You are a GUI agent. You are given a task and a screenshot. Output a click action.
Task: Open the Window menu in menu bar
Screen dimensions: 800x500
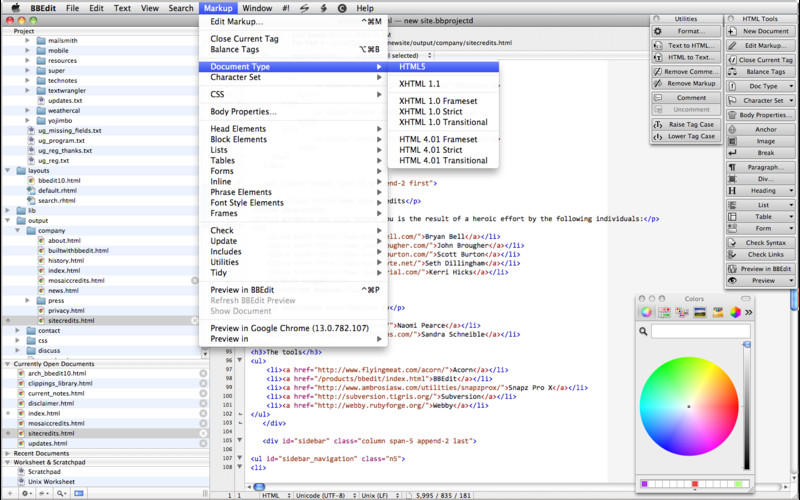(x=257, y=8)
